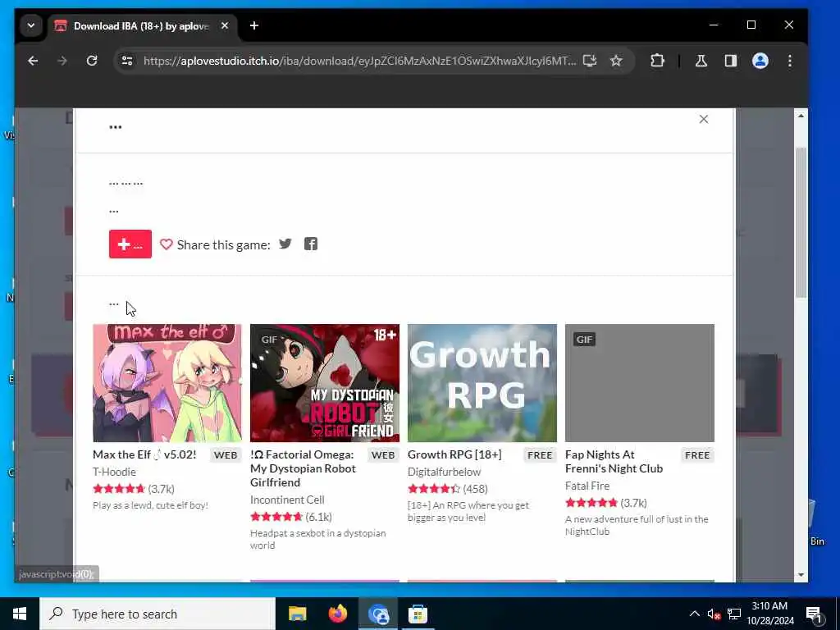Select the Download IBA (18+) tab
The width and height of the screenshot is (840, 630).
(x=141, y=25)
